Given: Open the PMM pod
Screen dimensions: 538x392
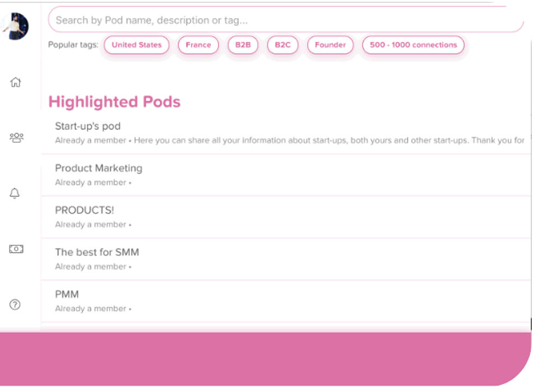Looking at the screenshot, I should tap(67, 294).
